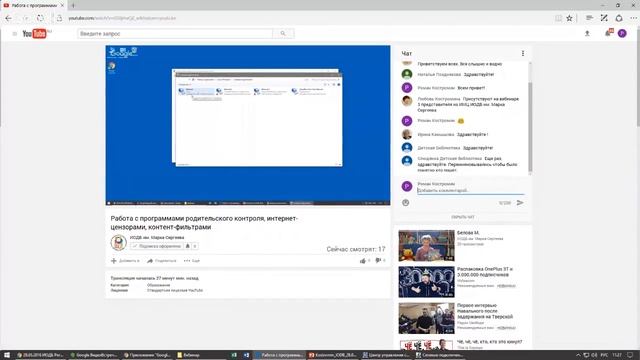Image resolution: width=640 pixels, height=360 pixels.
Task: Send chat message with arrow icon
Action: click(x=520, y=202)
